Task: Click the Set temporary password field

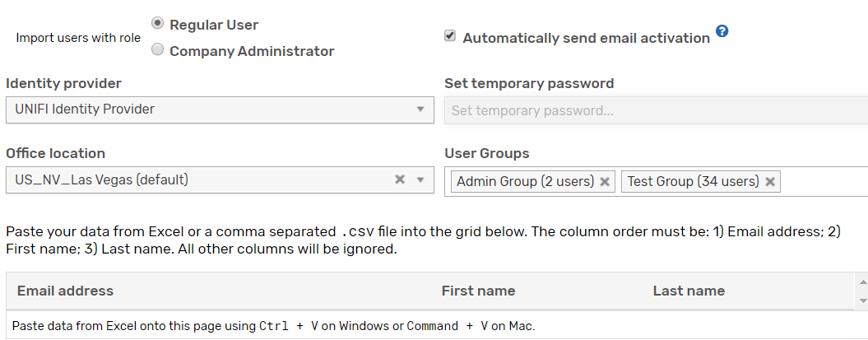Action: [656, 110]
